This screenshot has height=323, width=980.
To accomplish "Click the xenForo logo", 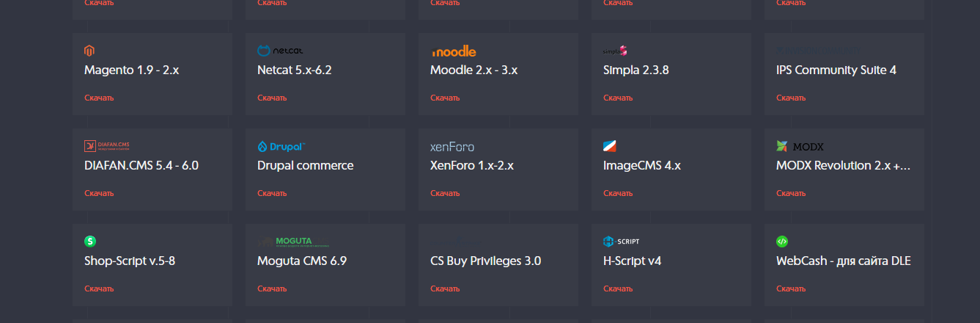I will tap(452, 147).
